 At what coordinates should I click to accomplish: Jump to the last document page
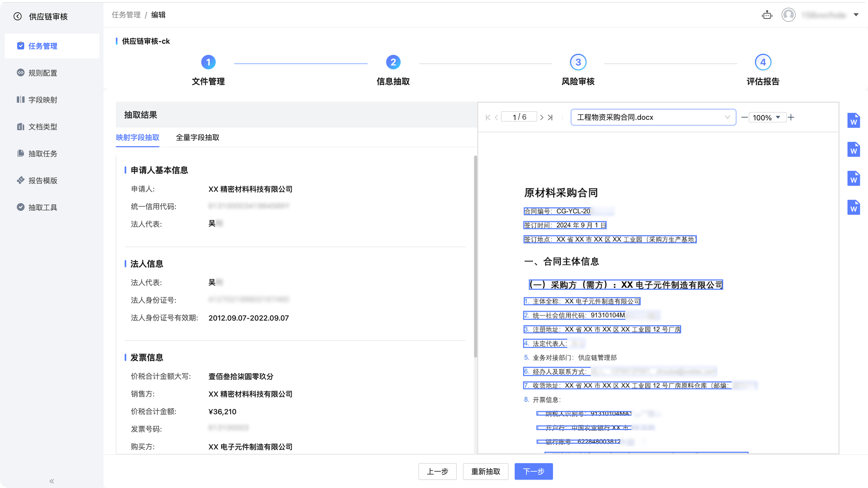(550, 117)
